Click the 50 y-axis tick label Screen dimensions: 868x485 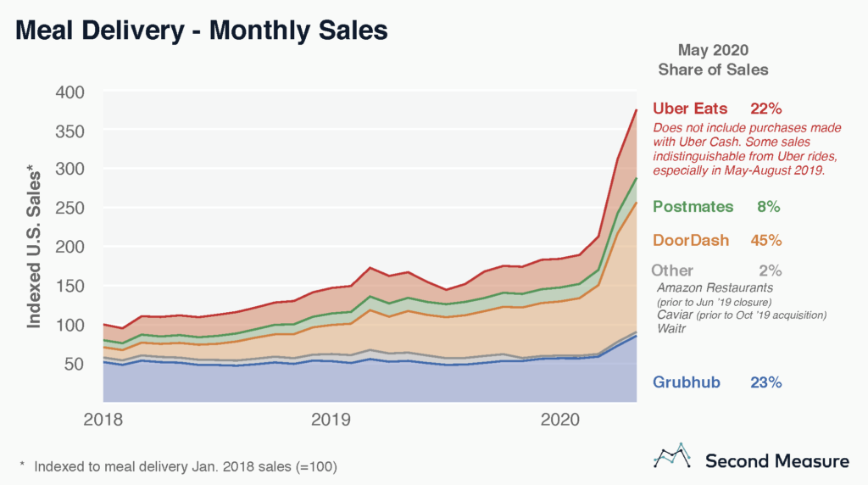click(76, 364)
